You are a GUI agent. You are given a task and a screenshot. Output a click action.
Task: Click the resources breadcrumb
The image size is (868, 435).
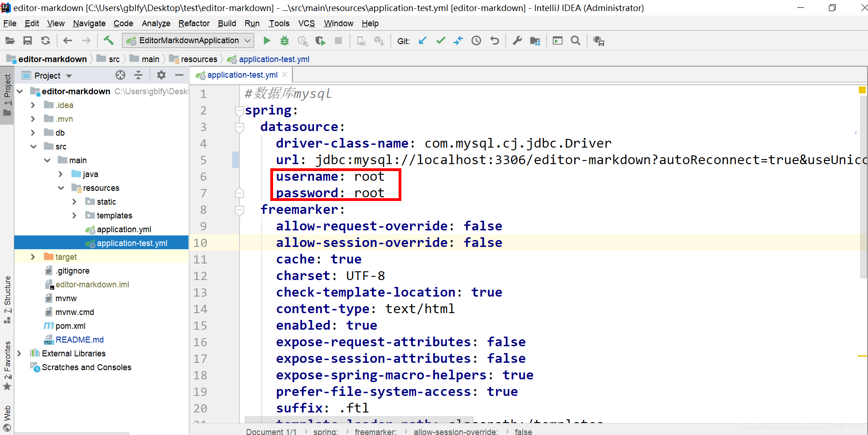click(x=194, y=59)
